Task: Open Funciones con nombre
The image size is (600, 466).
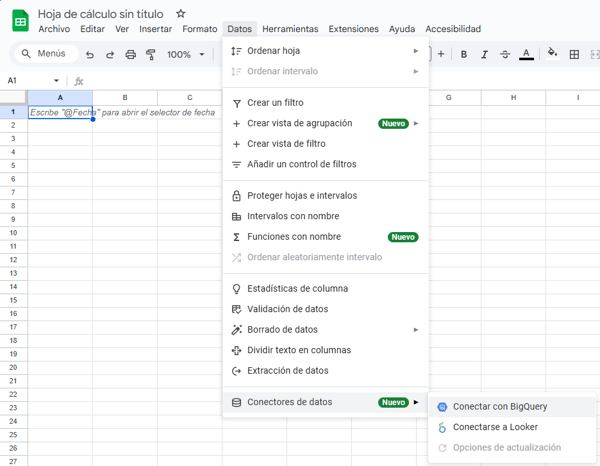Action: point(326,237)
